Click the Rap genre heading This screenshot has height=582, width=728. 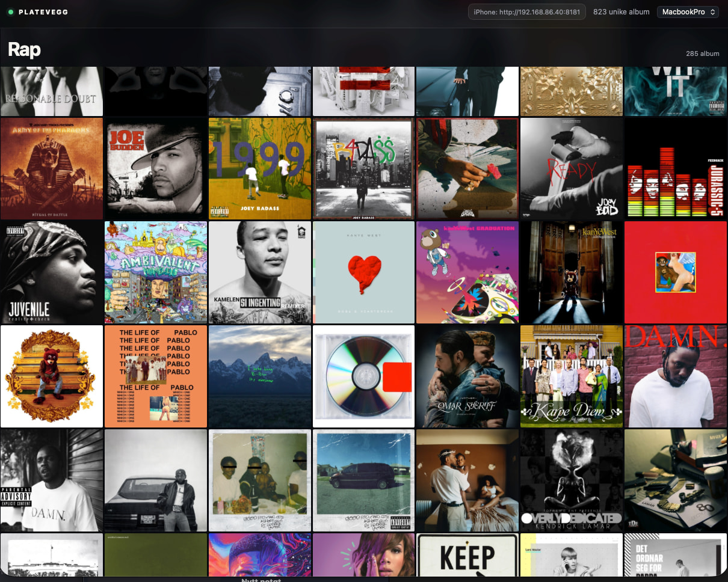pos(25,49)
